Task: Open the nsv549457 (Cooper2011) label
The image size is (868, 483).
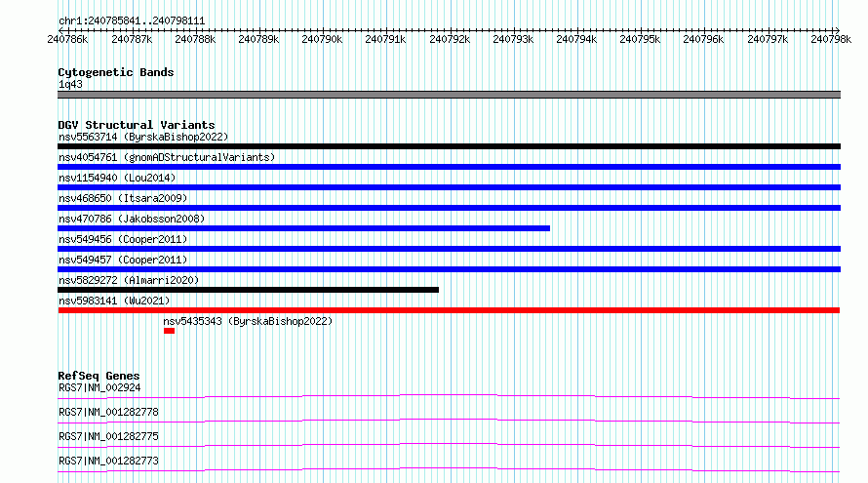Action: point(123,260)
